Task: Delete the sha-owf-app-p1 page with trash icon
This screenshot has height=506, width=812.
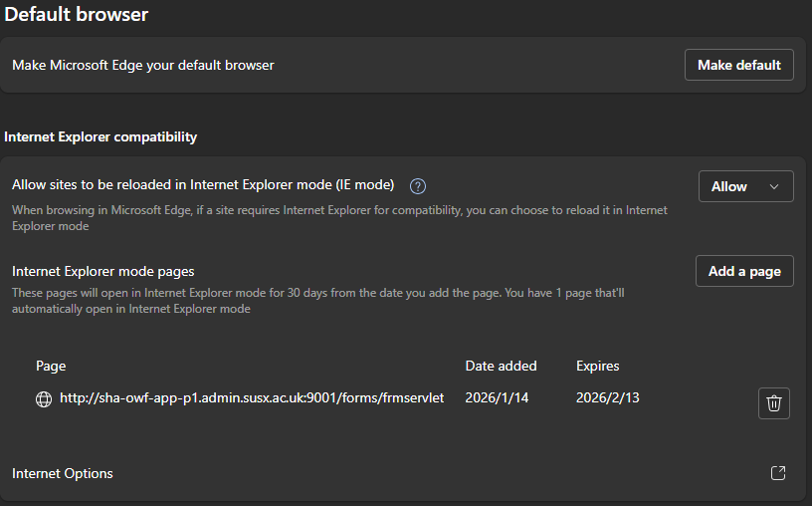Action: [x=773, y=402]
